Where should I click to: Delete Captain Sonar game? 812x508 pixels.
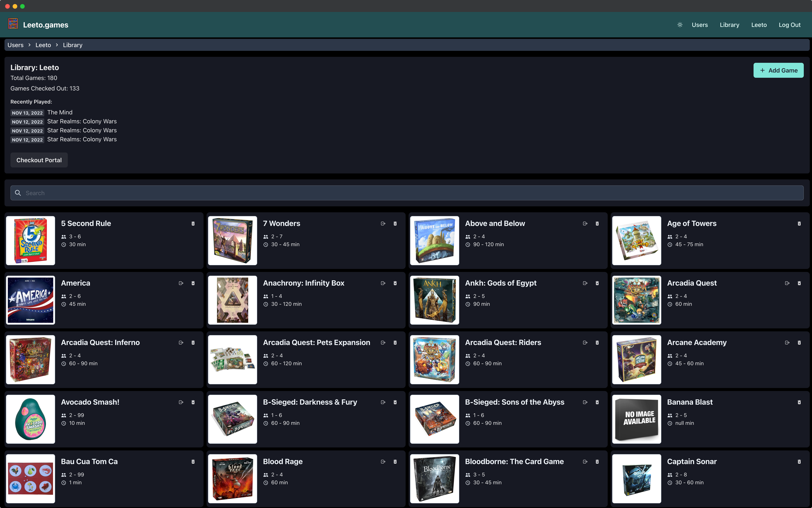(799, 462)
